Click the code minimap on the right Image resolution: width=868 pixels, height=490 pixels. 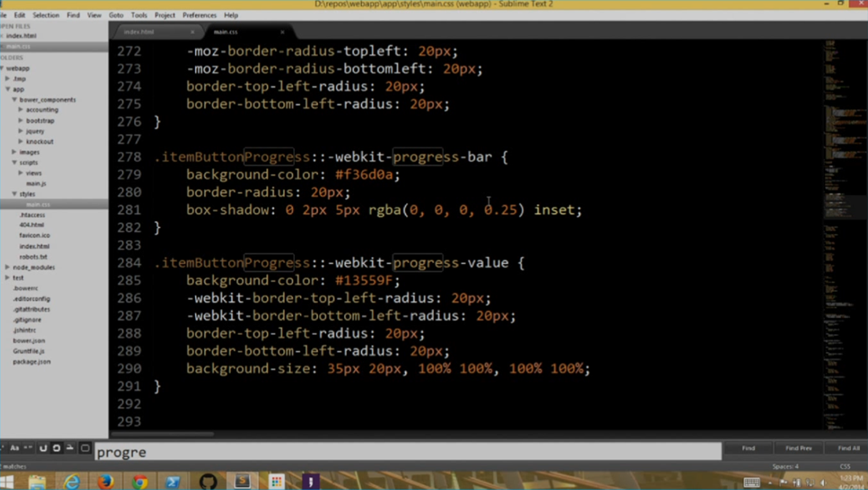(x=845, y=236)
